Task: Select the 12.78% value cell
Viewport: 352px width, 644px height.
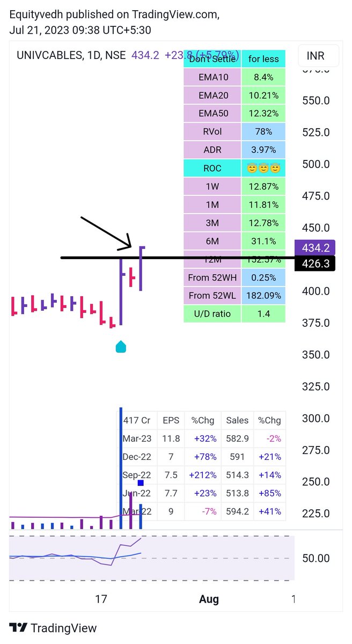Action: point(263,223)
